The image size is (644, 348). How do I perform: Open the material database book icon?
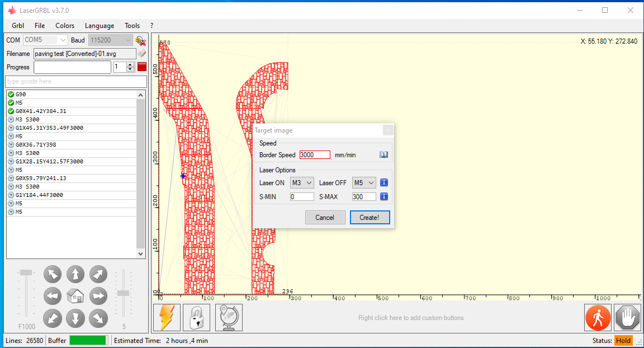(x=383, y=155)
